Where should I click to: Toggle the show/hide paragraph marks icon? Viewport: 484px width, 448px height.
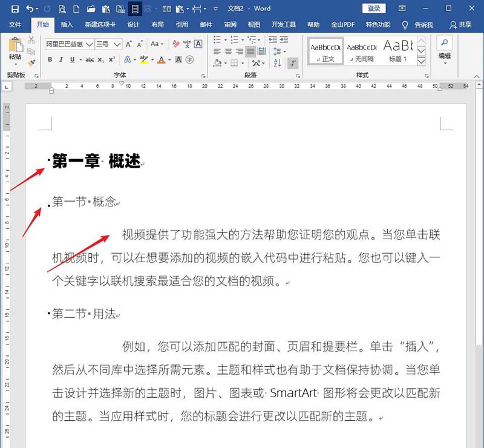click(292, 63)
